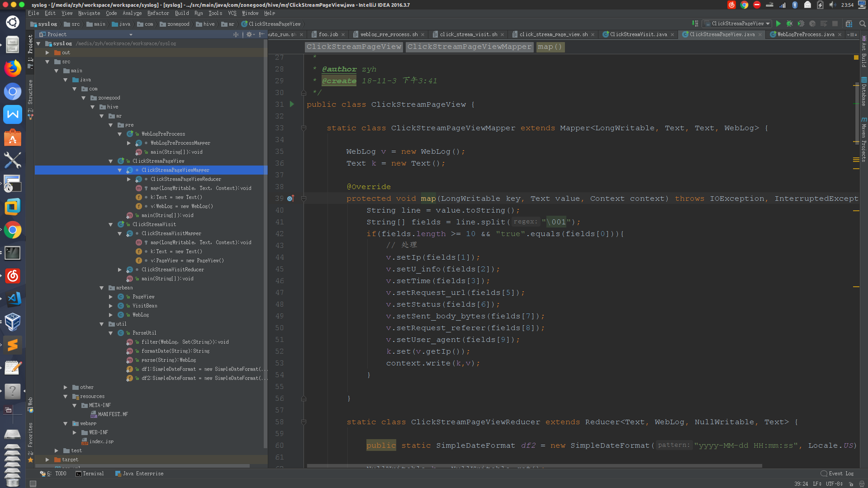The height and width of the screenshot is (488, 868).
Task: Open Maven Projects side panel
Action: [863, 140]
